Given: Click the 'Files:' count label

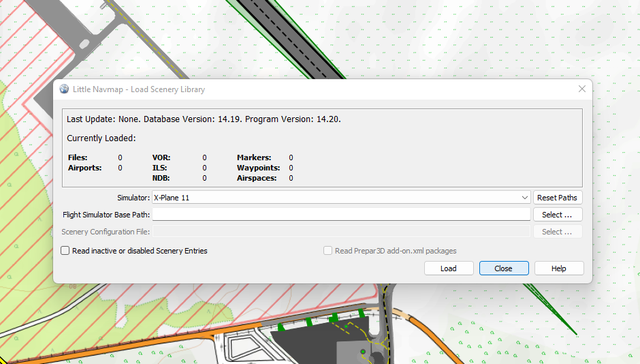Looking at the screenshot, I should (78, 158).
